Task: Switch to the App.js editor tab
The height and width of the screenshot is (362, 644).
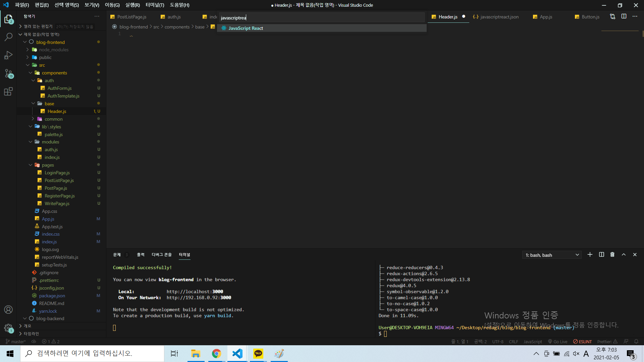Action: 546,17
